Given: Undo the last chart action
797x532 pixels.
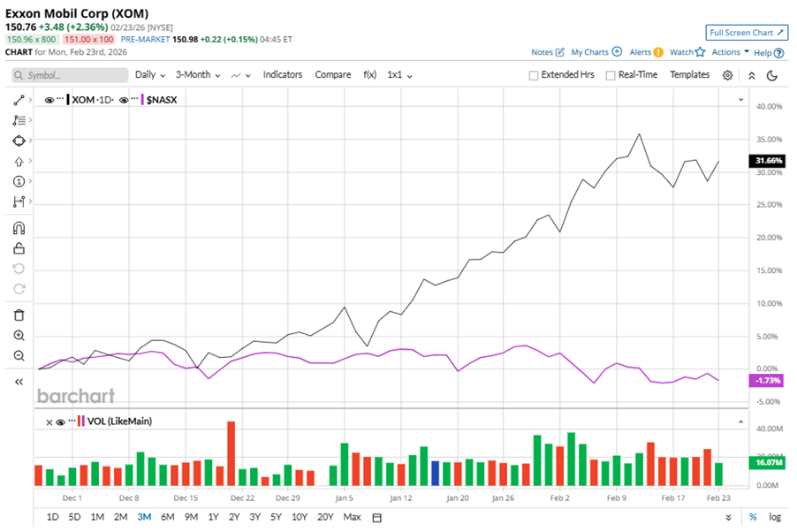Looking at the screenshot, I should click(19, 269).
